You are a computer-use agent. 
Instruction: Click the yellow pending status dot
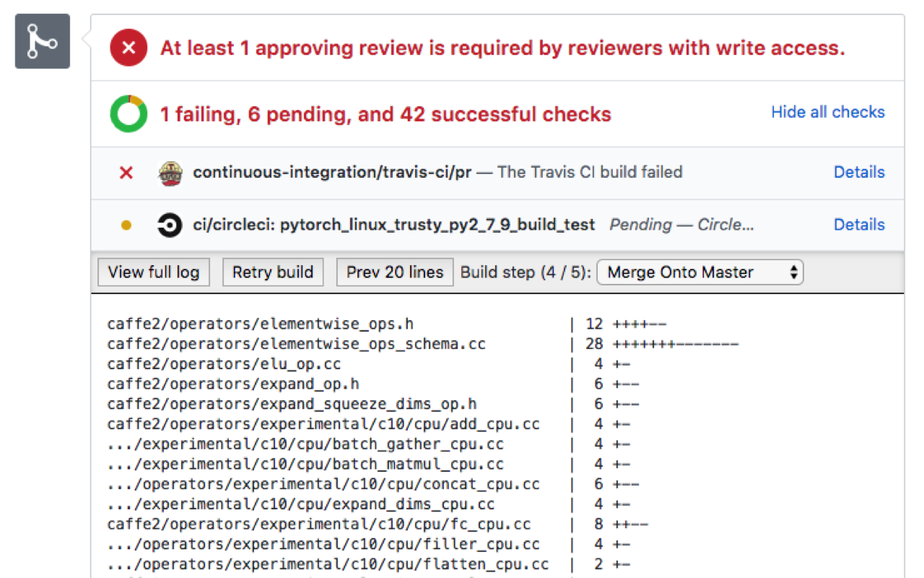click(126, 225)
